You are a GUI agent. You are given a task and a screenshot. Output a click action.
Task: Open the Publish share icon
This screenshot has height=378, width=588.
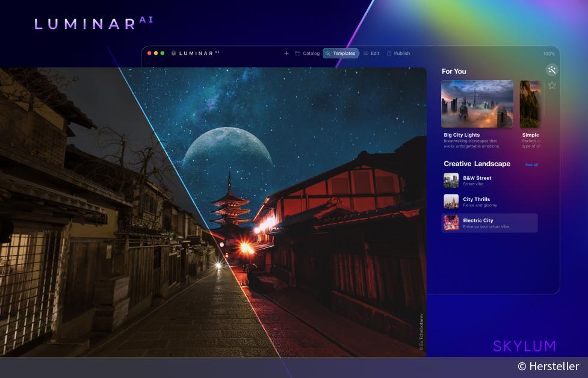coord(388,54)
